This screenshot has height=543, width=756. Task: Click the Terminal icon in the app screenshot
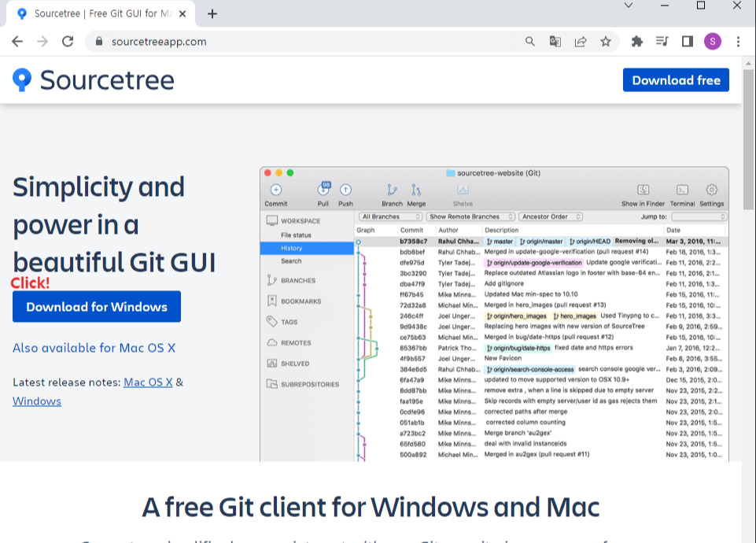pyautogui.click(x=682, y=190)
